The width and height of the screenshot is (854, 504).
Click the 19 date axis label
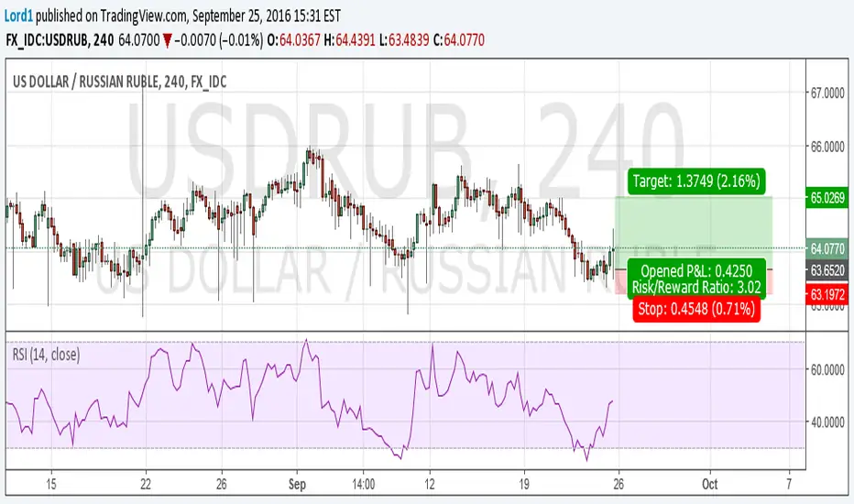pyautogui.click(x=524, y=485)
